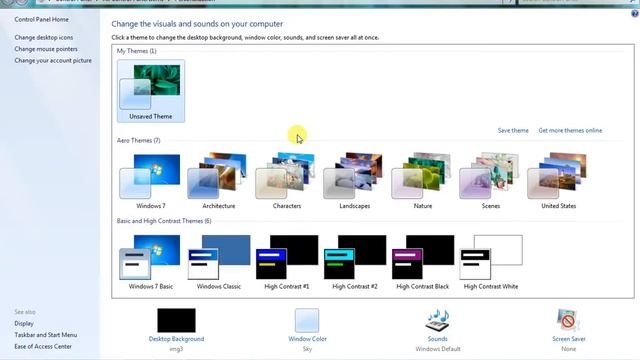Viewport: 640px width, 360px height.
Task: Select the Scenes theme
Action: [491, 181]
